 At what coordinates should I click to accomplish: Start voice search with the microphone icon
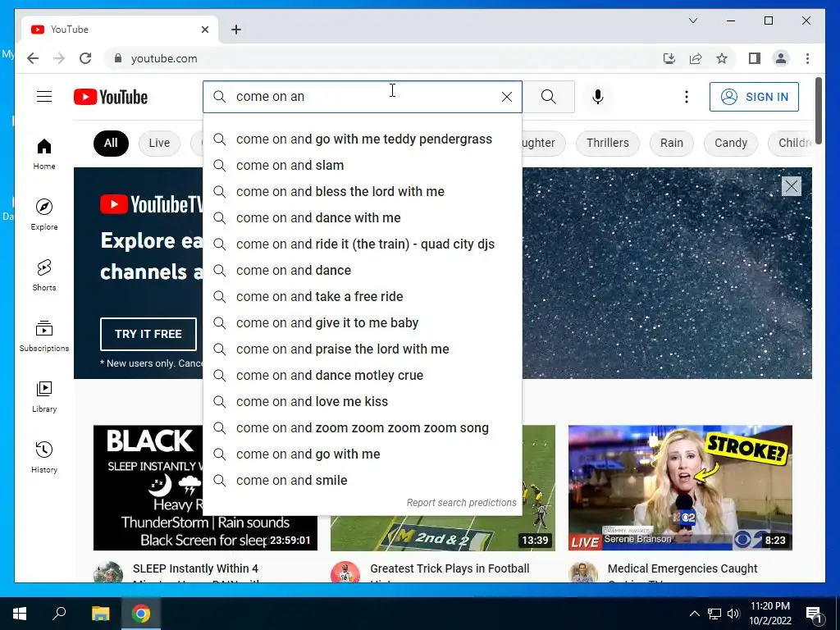[x=598, y=97]
